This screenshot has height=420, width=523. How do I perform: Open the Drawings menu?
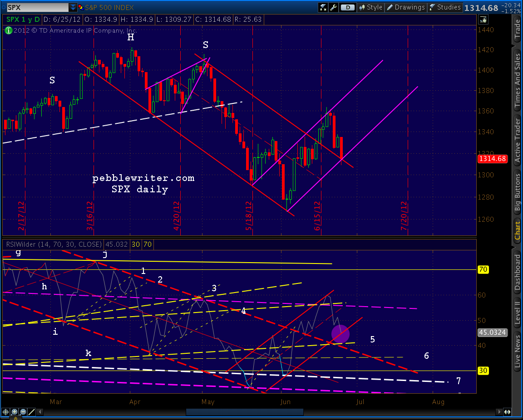pyautogui.click(x=405, y=7)
